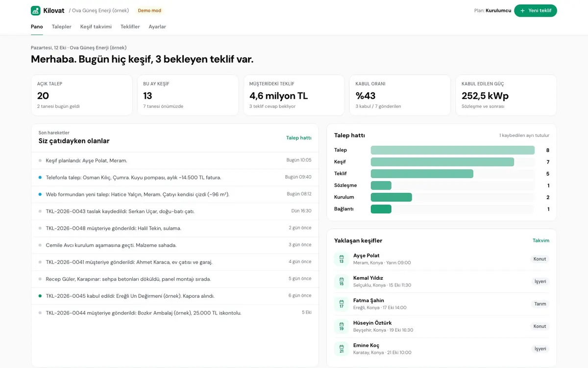Click the TKL-2026-0043 taslak kaydedildi entry
This screenshot has height=368, width=588.
[175, 211]
